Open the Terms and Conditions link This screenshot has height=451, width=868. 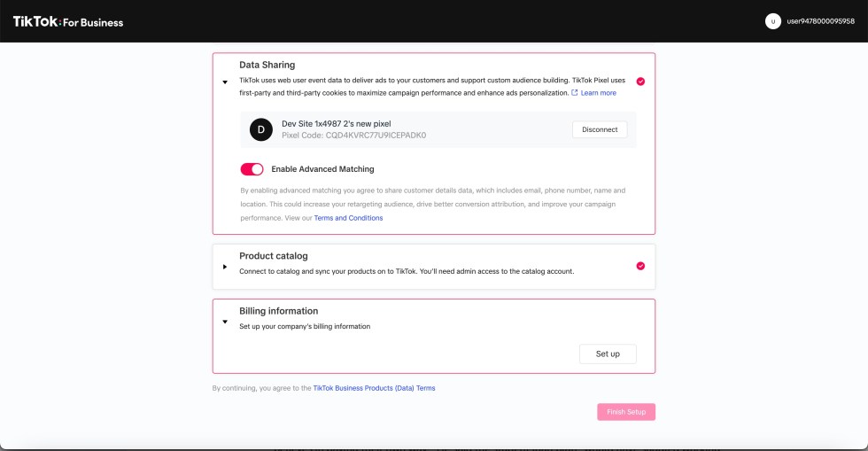click(348, 218)
